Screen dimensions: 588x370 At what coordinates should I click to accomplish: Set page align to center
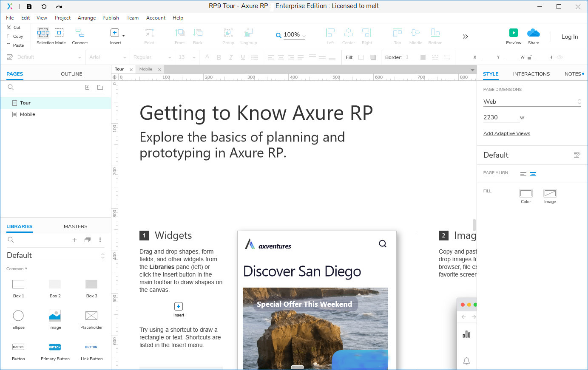point(533,174)
